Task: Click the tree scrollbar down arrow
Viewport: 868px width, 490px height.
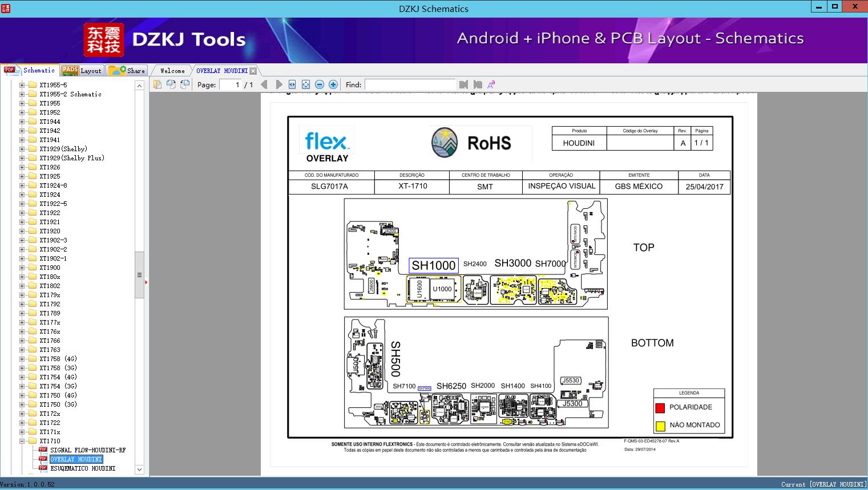Action: pos(139,469)
